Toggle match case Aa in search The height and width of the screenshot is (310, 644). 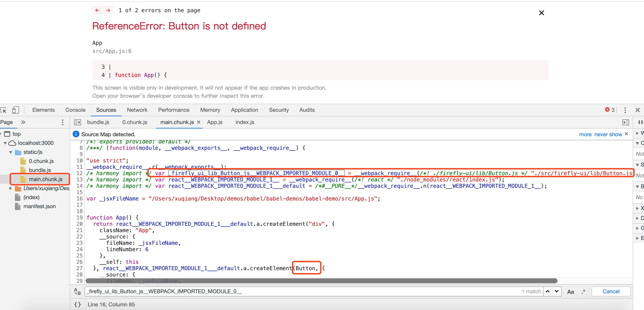coord(570,291)
